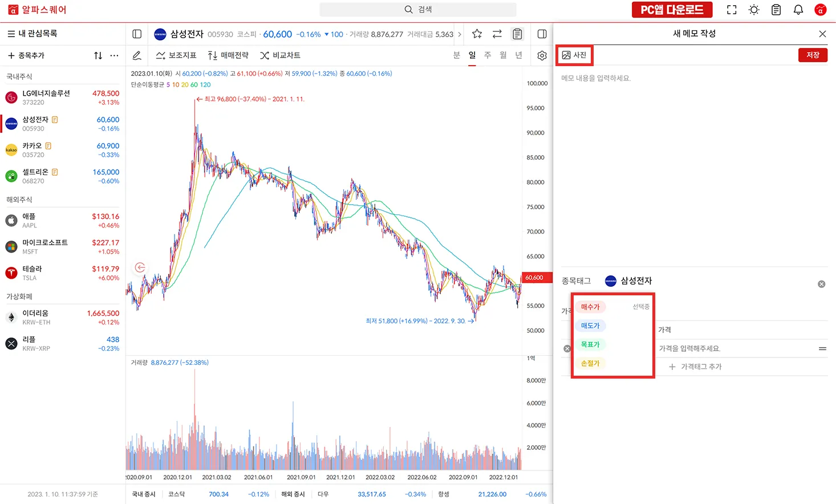Click the 알파스퀘어 logo

37,10
